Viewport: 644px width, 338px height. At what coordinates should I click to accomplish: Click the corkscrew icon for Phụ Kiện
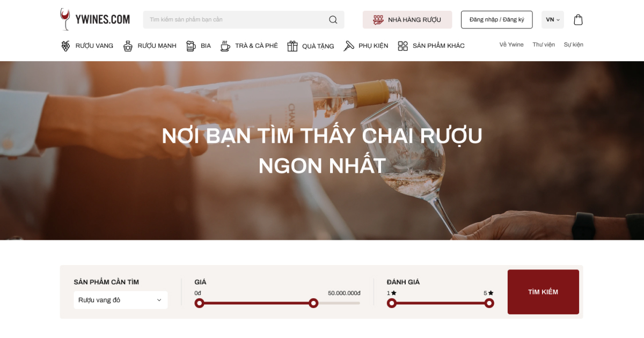349,46
